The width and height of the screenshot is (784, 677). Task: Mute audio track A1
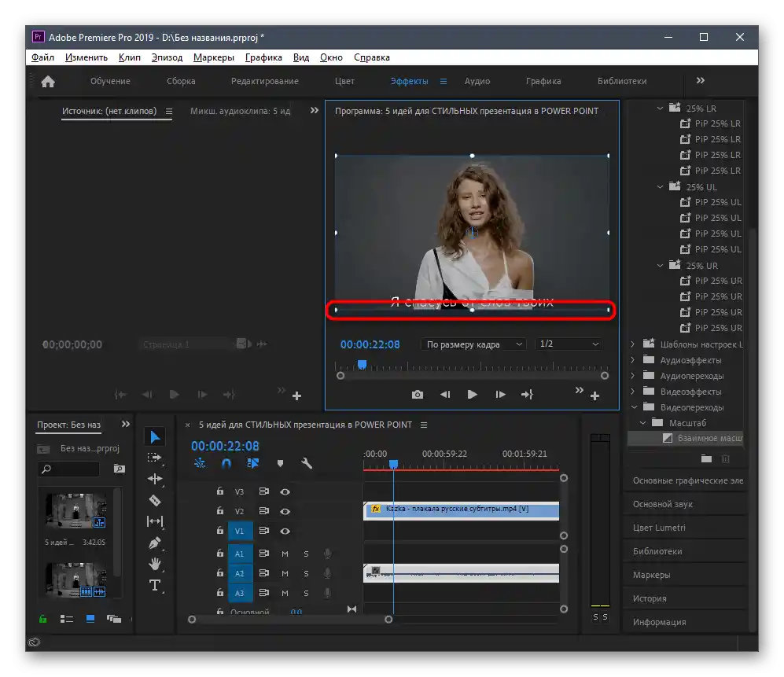coord(285,553)
